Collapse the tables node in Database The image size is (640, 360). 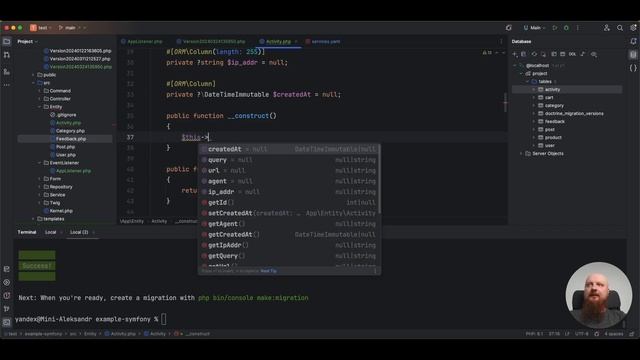527,82
